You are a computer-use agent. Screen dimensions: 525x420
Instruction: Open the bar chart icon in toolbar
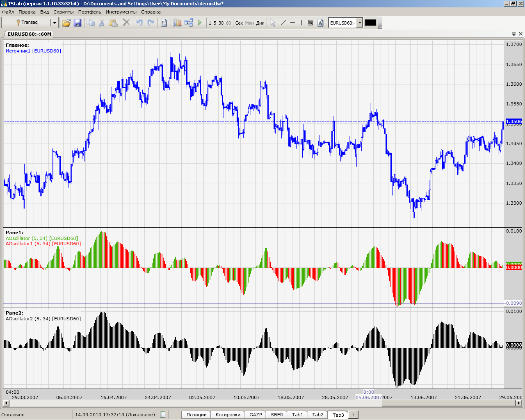point(177,23)
